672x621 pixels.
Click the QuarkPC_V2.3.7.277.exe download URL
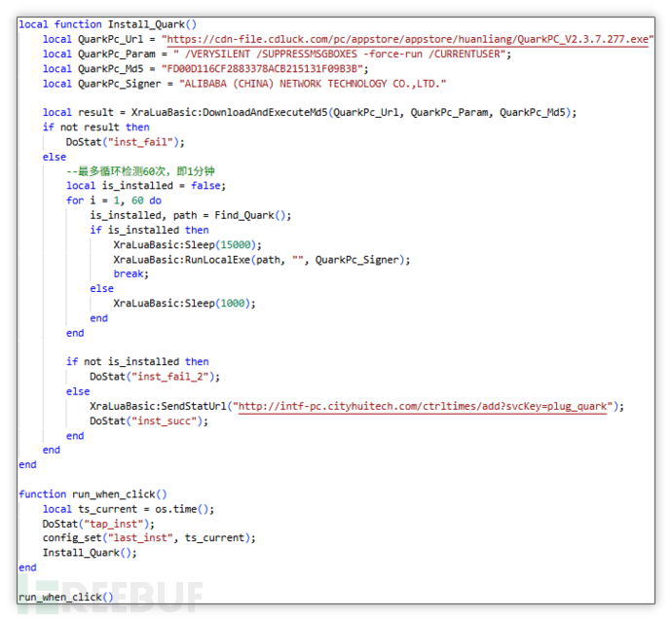[x=407, y=39]
